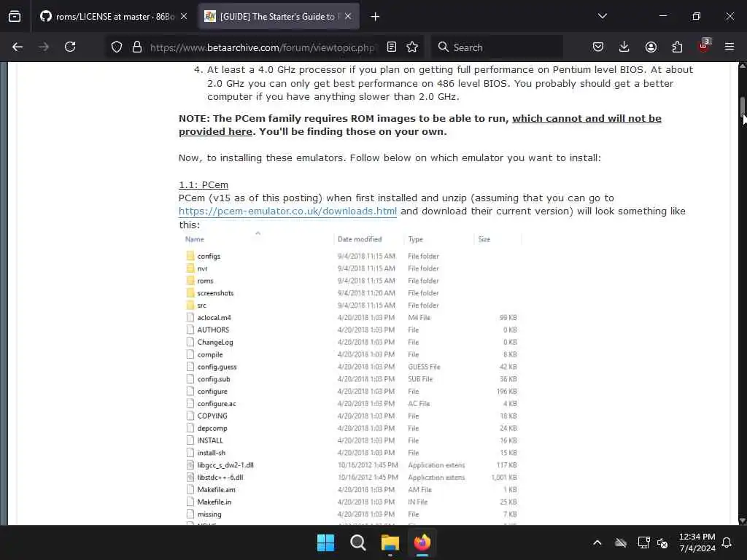Click the 'missing' file name
The height and width of the screenshot is (560, 747).
pyautogui.click(x=209, y=514)
